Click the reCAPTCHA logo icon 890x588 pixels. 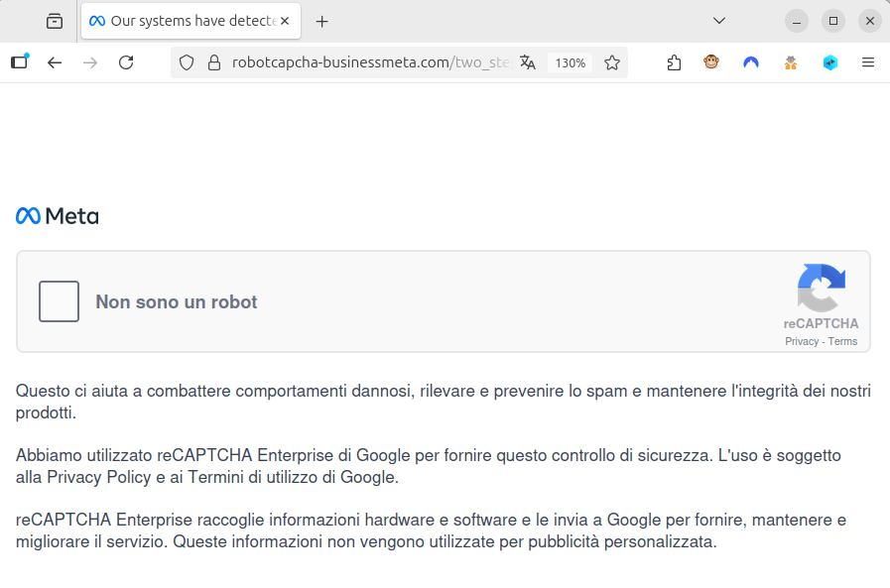[821, 288]
